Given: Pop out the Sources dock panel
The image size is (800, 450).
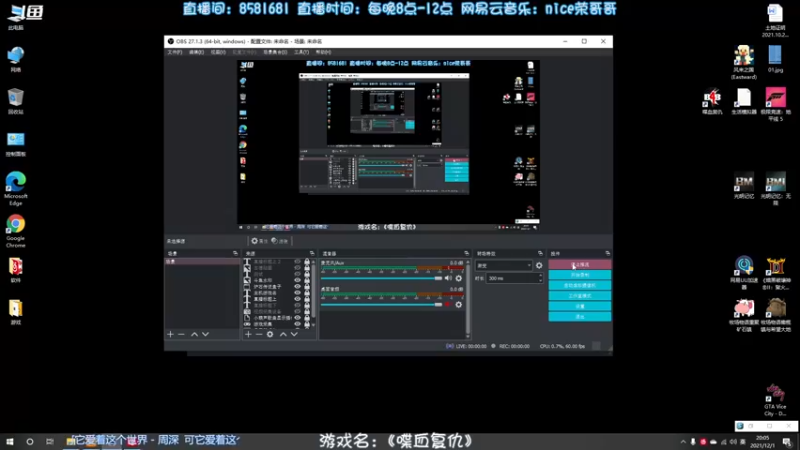Looking at the screenshot, I should (x=312, y=253).
